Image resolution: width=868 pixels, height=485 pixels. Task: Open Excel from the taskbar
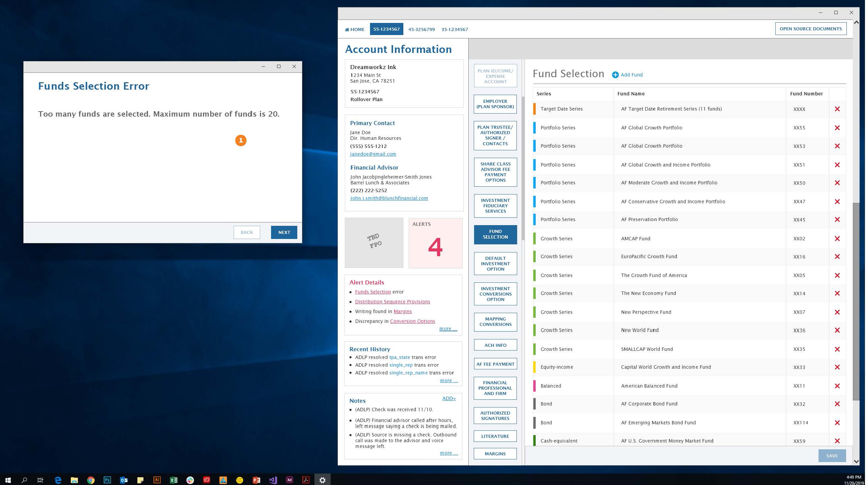(174, 480)
